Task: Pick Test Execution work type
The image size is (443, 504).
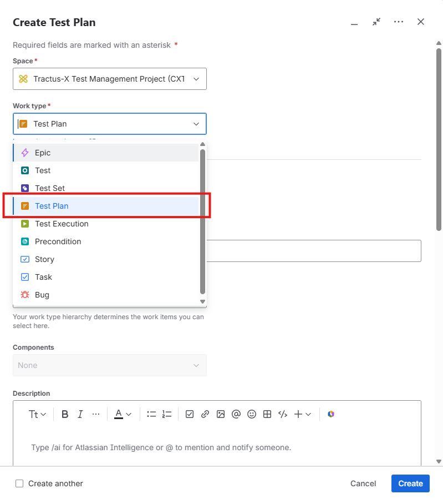Action: click(106, 224)
